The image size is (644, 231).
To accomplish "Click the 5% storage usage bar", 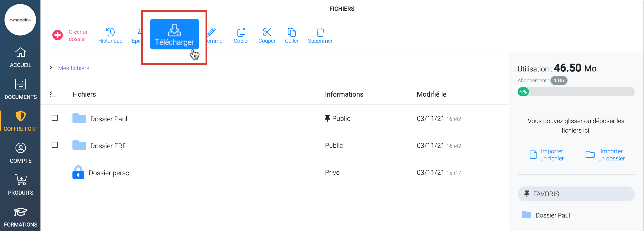I will [x=575, y=92].
